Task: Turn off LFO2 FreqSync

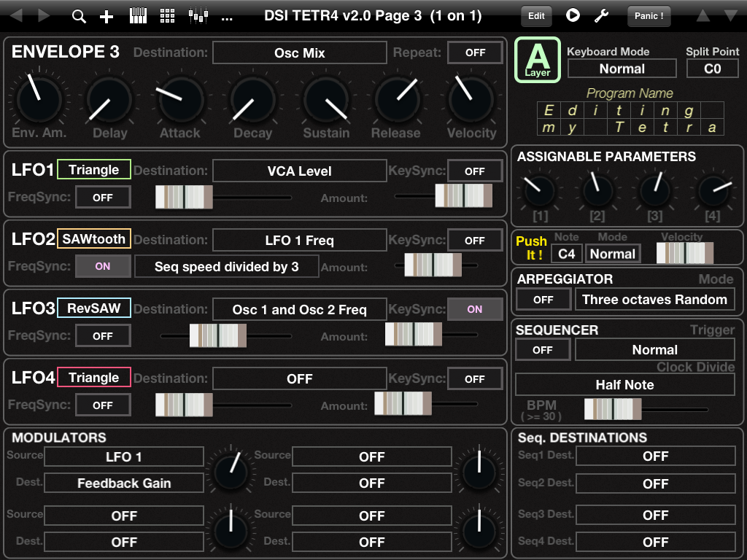Action: pyautogui.click(x=103, y=266)
